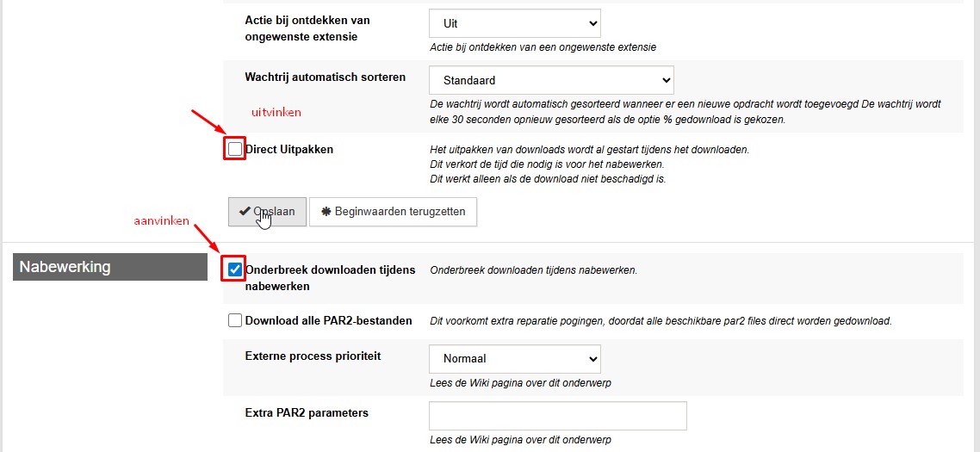This screenshot has height=452, width=980.
Task: Expand the Wachtrij automatisch sorteren 'Standaard' dropdown
Action: click(551, 80)
